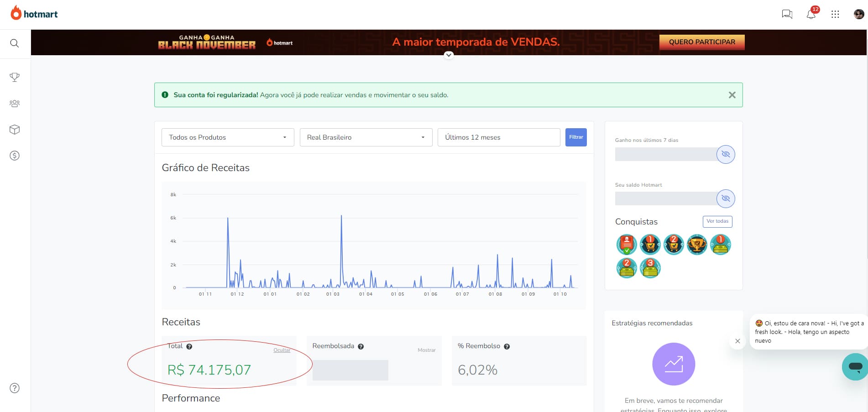
Task: Open the Todos os Produtos dropdown
Action: tap(228, 137)
